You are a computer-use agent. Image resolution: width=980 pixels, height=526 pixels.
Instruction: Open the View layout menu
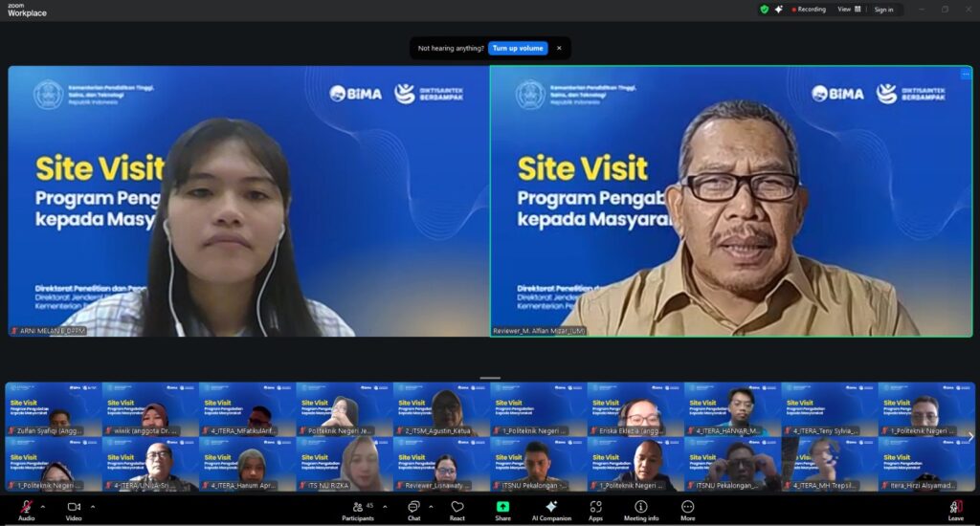(849, 10)
